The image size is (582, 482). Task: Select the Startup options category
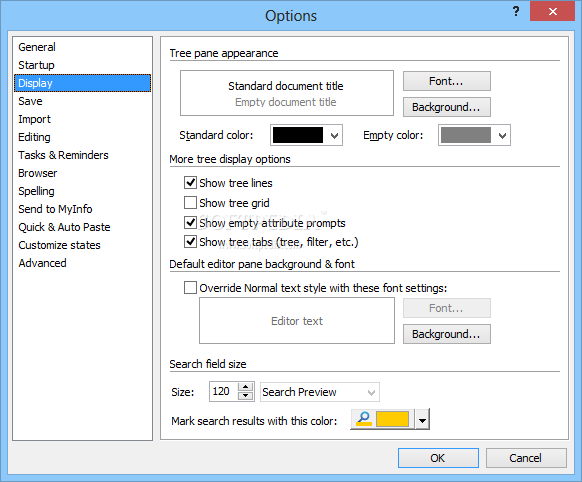click(82, 65)
